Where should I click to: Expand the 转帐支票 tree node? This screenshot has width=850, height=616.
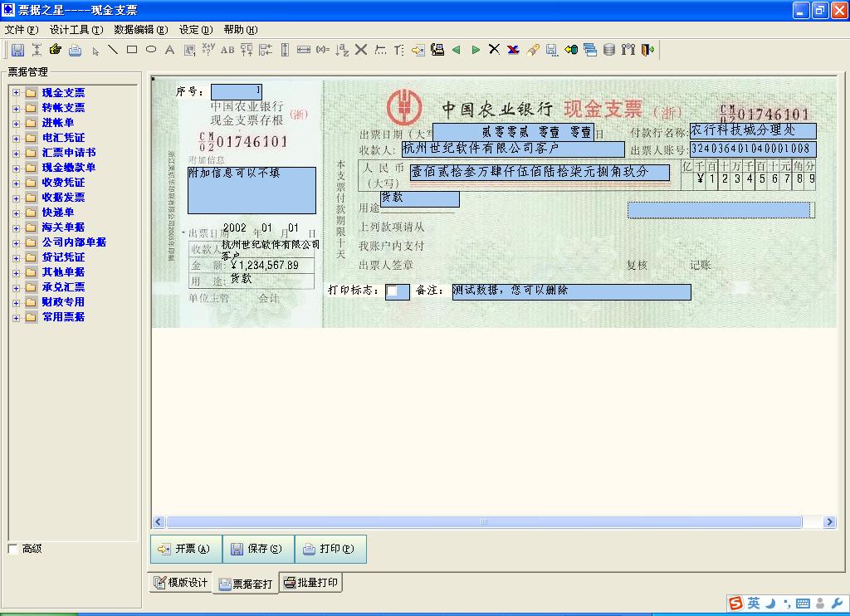pos(16,108)
